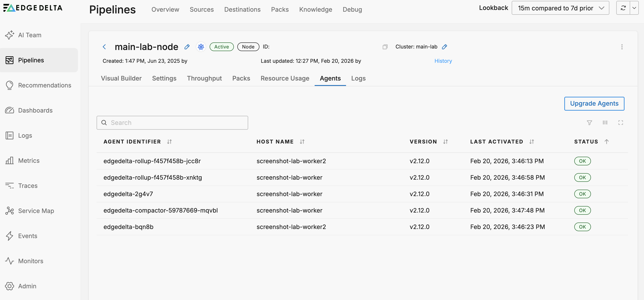Toggle sorting on the Version column
Viewport: 644px width, 300px height.
coord(445,142)
